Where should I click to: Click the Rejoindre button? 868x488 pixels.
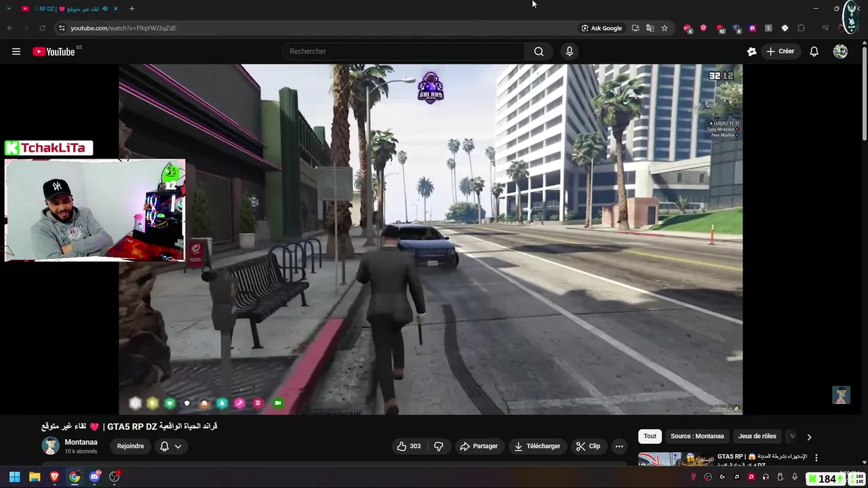coord(130,446)
